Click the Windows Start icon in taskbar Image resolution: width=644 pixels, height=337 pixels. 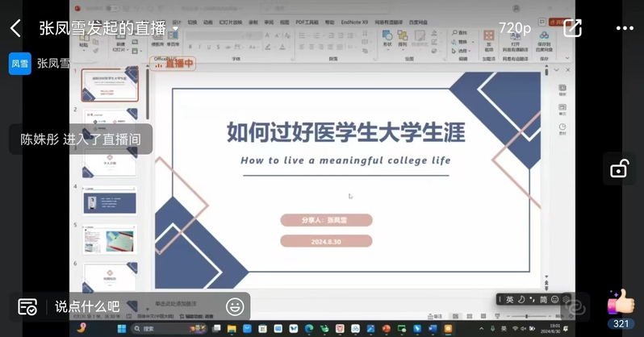point(122,328)
